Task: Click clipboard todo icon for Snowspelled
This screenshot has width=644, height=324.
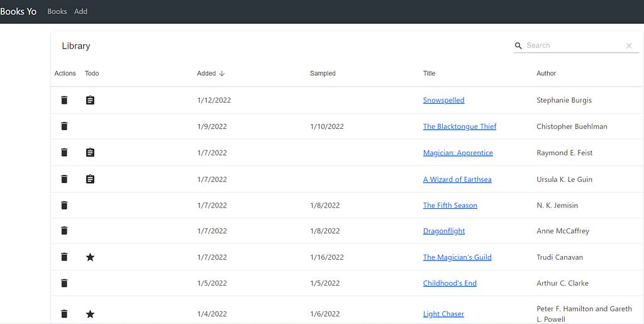Action: pos(91,100)
